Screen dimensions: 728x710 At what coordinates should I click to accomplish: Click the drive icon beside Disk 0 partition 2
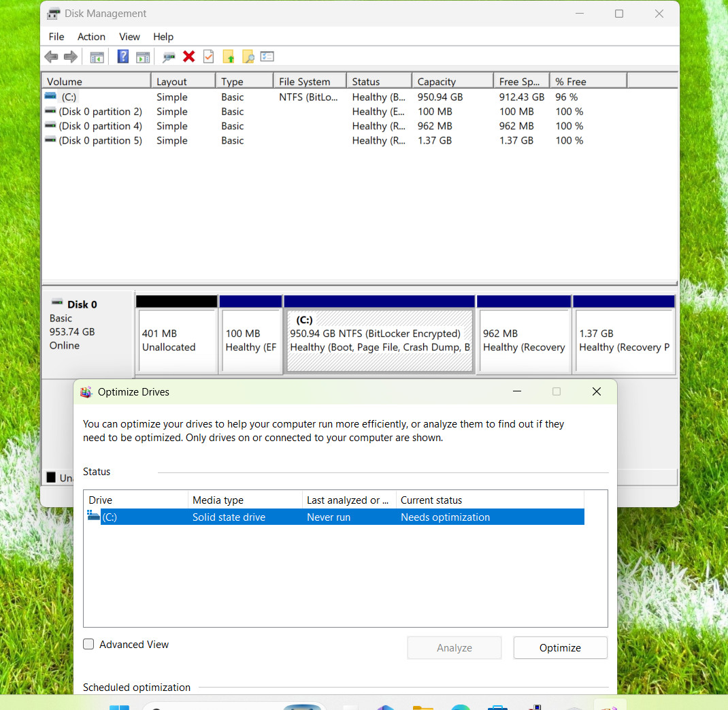pos(50,111)
